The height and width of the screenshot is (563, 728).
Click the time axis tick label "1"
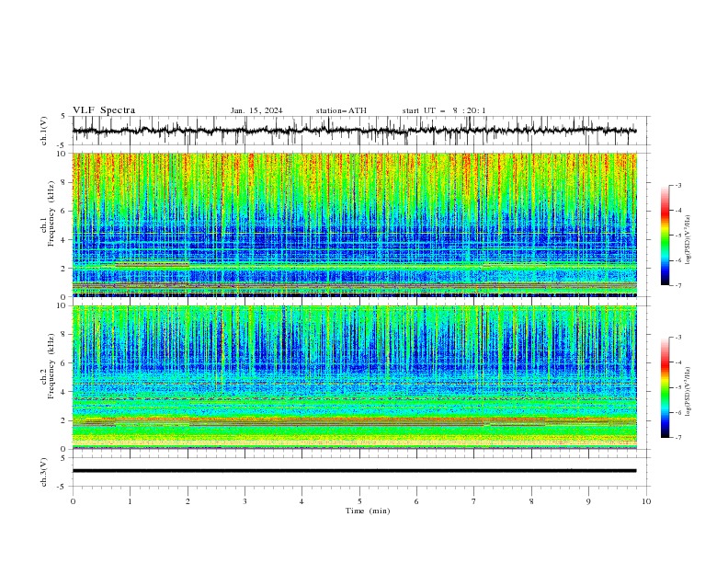coord(130,501)
